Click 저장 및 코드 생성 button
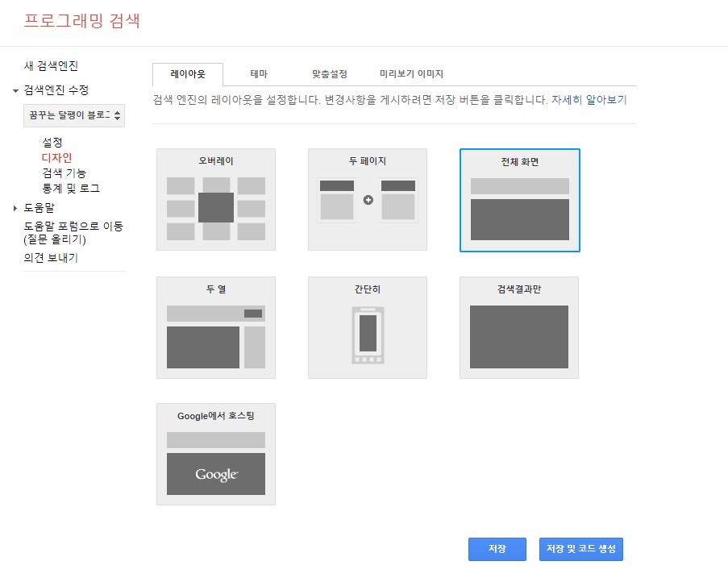Image resolution: width=728 pixels, height=582 pixels. (x=580, y=549)
